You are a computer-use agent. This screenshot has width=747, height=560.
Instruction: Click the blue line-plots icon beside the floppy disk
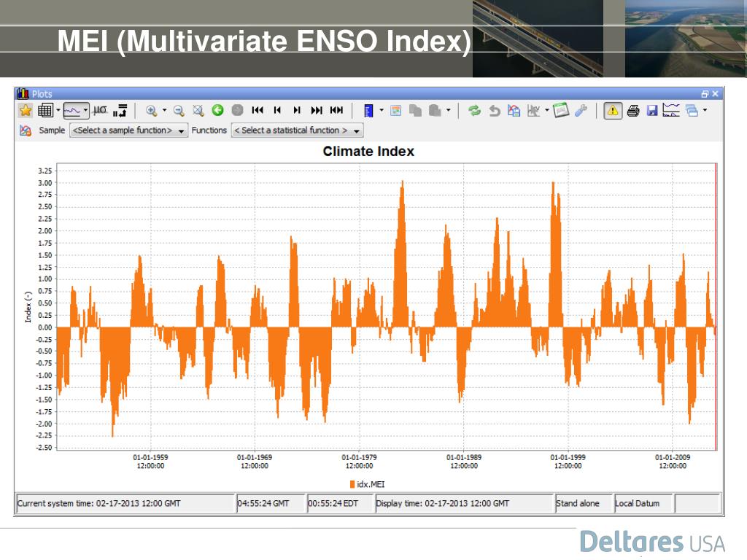[671, 111]
